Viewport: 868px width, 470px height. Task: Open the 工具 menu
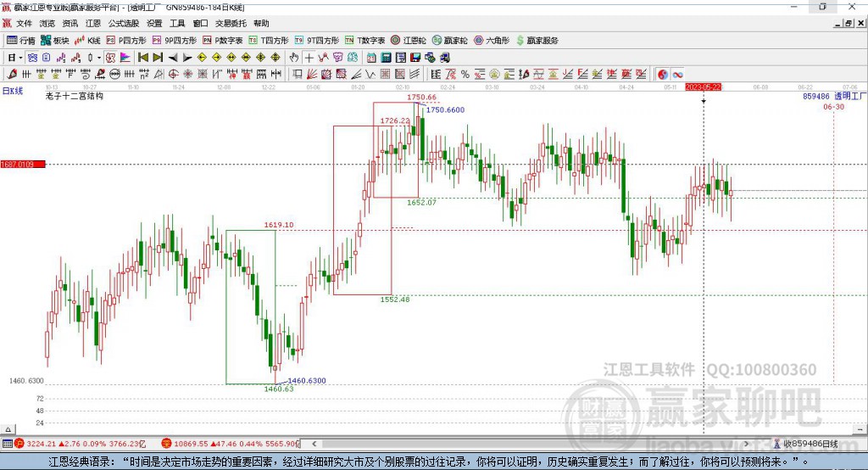(x=177, y=23)
